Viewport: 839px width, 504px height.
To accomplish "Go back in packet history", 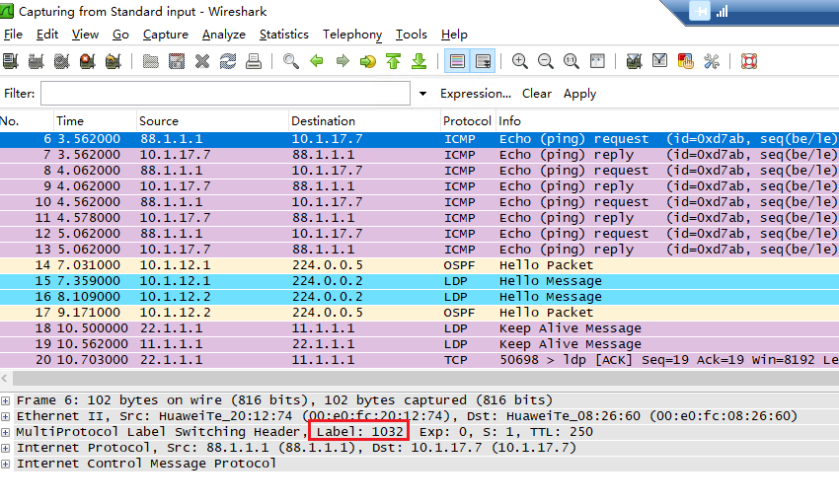I will pyautogui.click(x=316, y=61).
